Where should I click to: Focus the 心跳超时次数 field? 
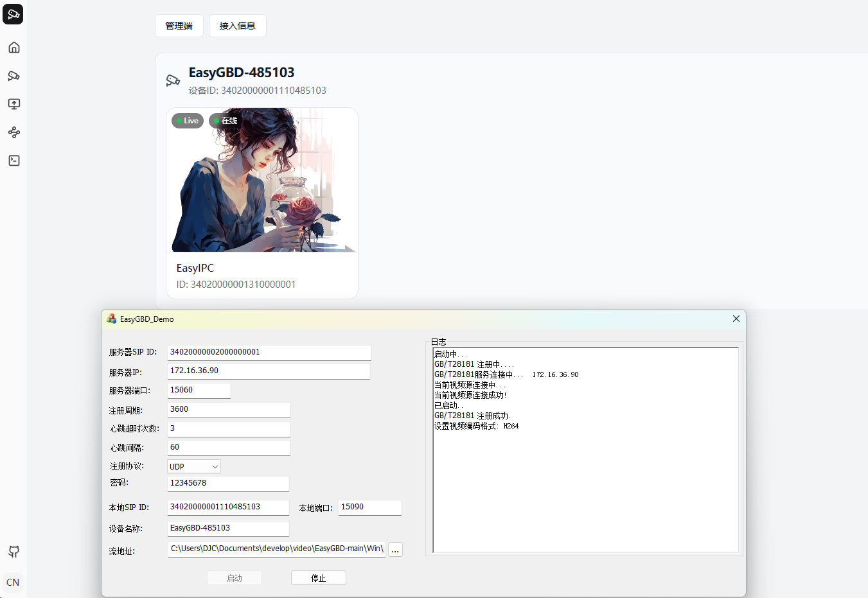[229, 429]
